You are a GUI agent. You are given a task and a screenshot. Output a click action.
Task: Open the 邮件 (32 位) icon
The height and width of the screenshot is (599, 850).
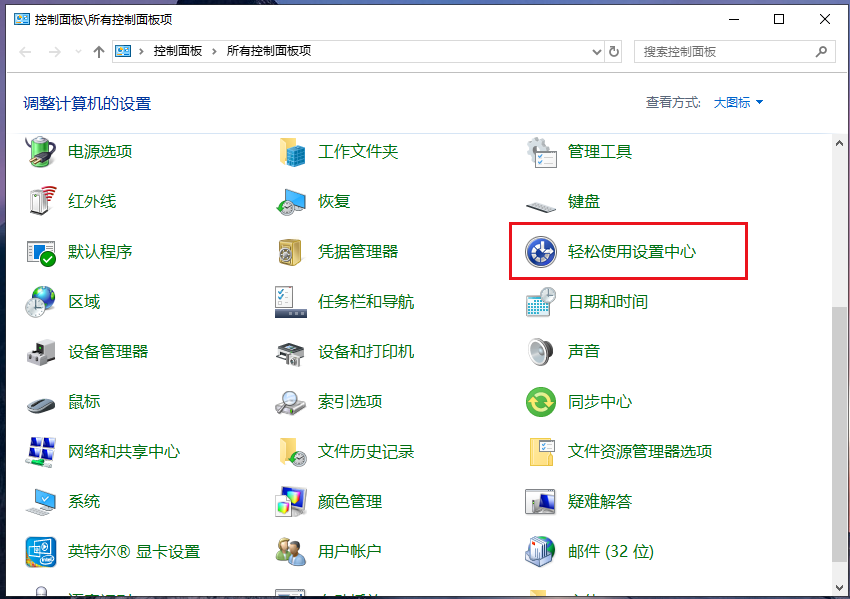click(540, 552)
